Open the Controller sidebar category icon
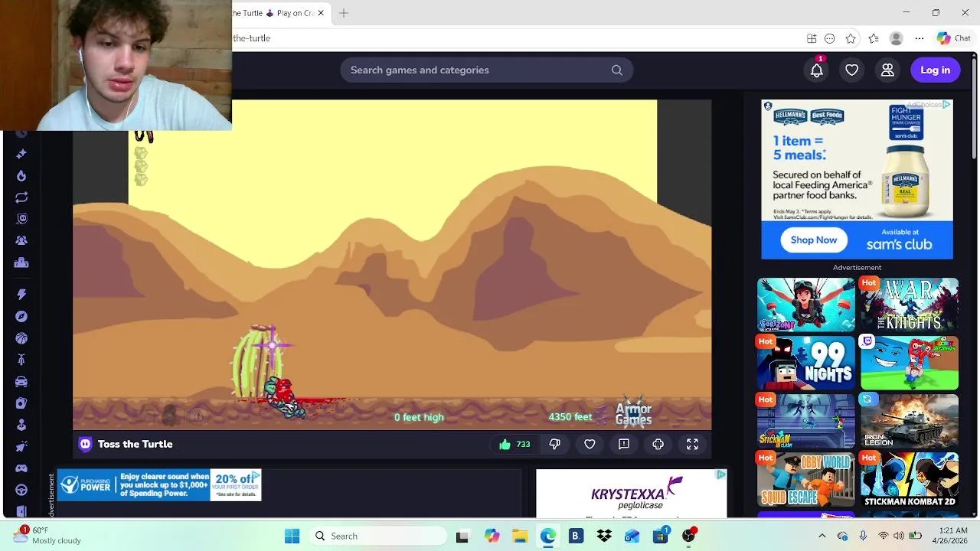Viewport: 980px width, 551px height. (x=21, y=468)
